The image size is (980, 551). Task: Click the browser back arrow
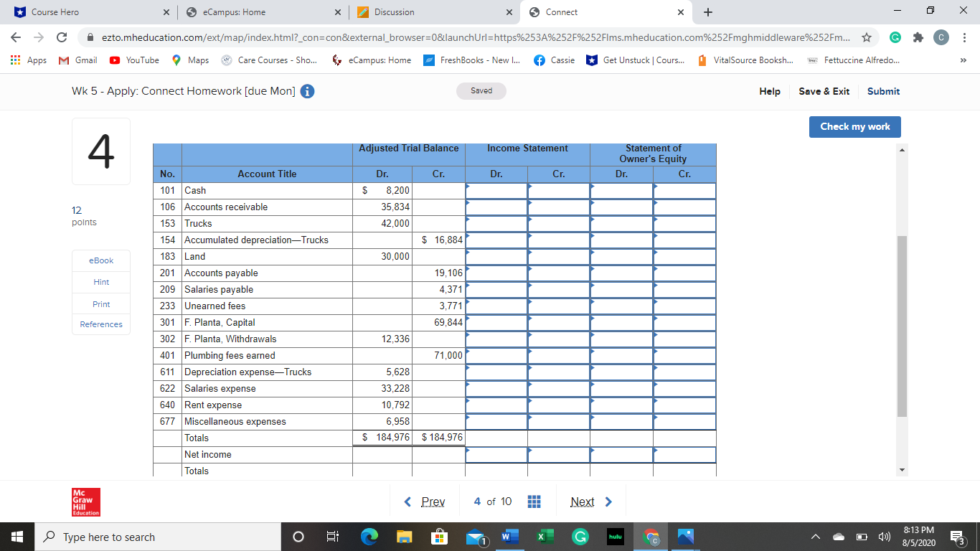click(x=17, y=37)
